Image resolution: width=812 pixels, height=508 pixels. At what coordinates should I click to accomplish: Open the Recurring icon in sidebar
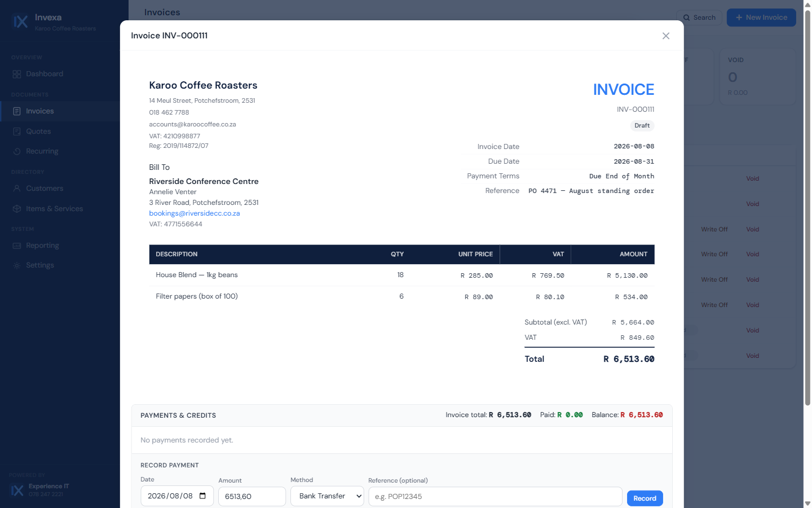point(17,151)
